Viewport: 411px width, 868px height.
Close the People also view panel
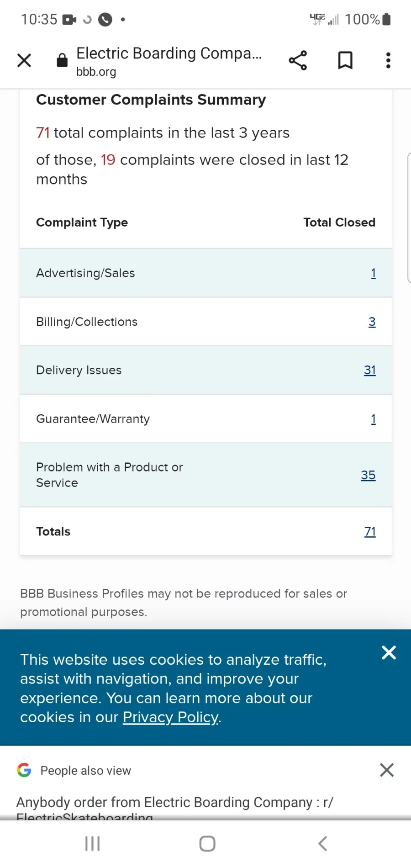tap(386, 770)
